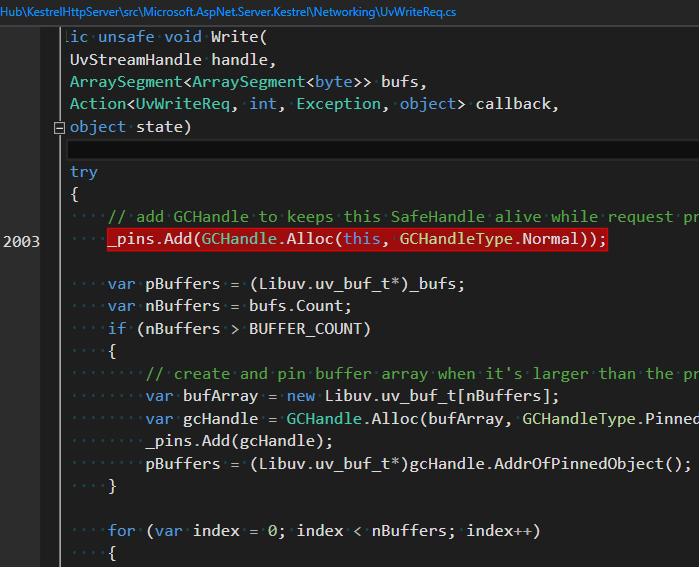Collapse the Write method outlining box

click(59, 128)
